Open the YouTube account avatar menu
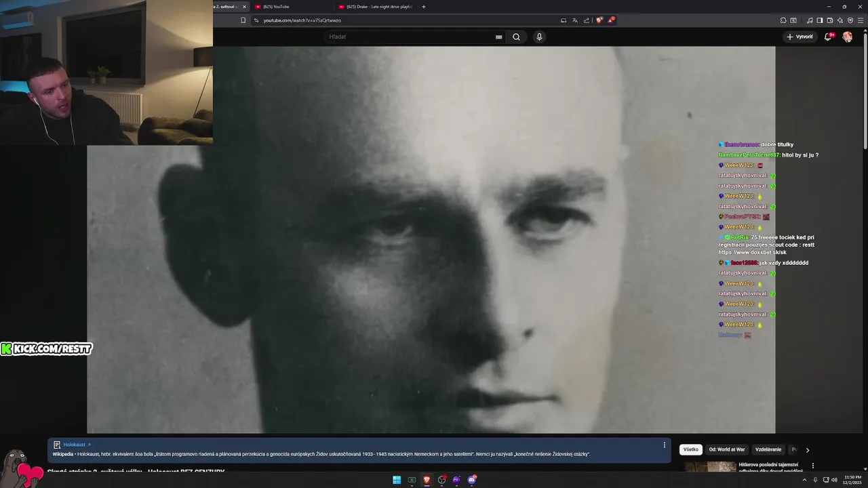This screenshot has width=868, height=488. pyautogui.click(x=847, y=37)
